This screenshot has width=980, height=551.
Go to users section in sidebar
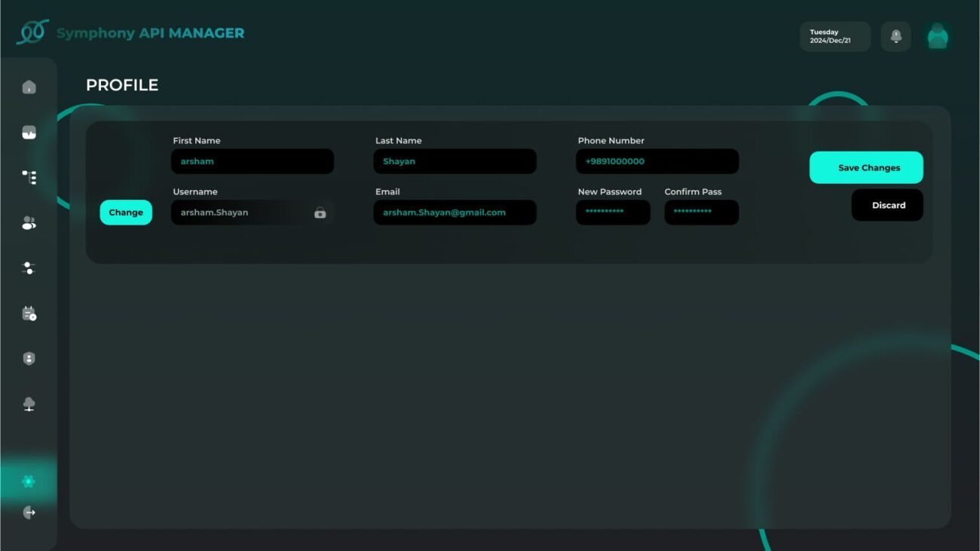point(29,223)
